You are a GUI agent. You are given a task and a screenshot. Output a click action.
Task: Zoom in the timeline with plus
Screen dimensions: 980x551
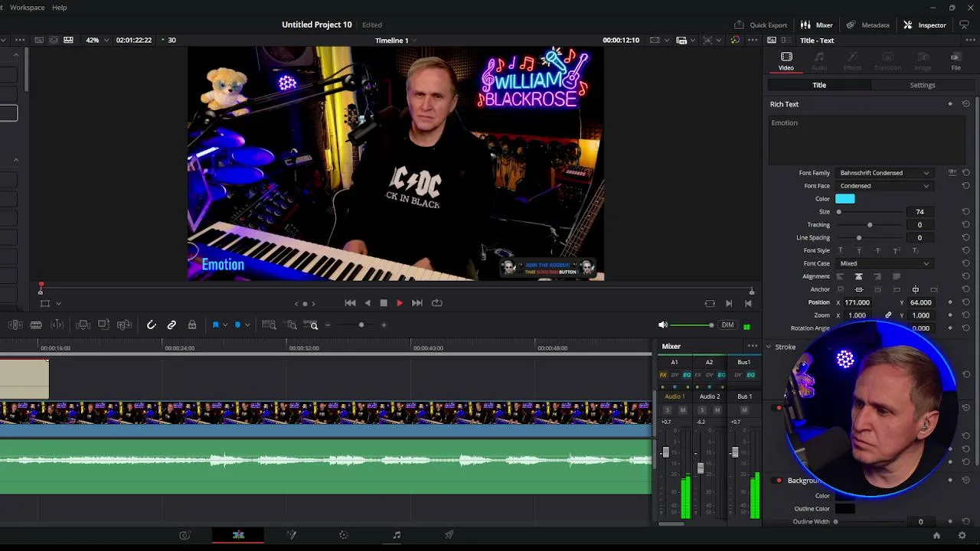pyautogui.click(x=384, y=325)
